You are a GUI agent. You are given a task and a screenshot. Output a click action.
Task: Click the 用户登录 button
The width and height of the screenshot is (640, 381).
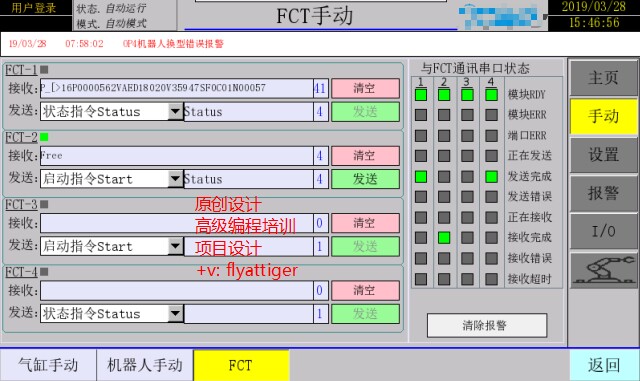34,8
